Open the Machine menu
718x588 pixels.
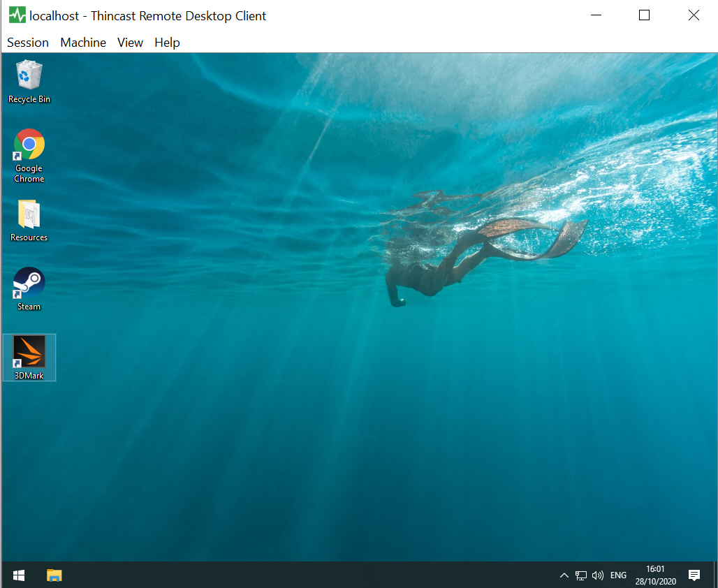tap(82, 43)
